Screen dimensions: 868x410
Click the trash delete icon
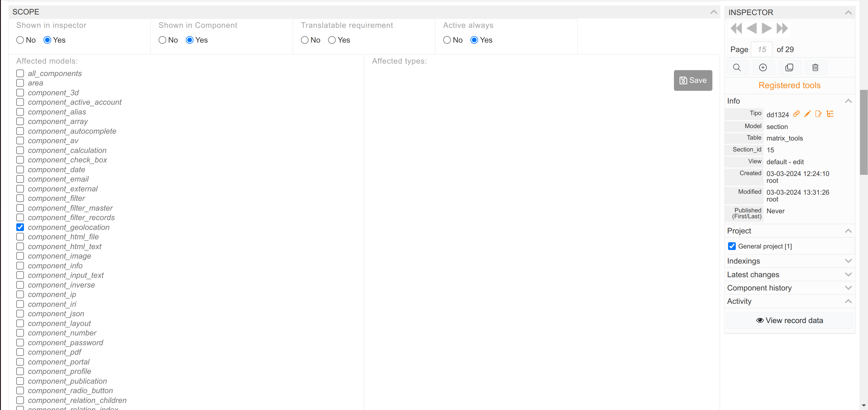click(x=815, y=67)
